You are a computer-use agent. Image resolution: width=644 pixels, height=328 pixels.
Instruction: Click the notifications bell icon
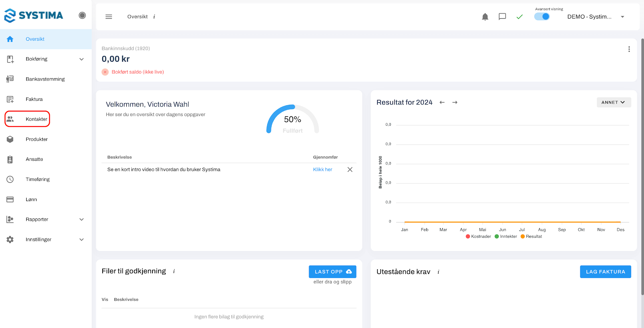(x=485, y=17)
